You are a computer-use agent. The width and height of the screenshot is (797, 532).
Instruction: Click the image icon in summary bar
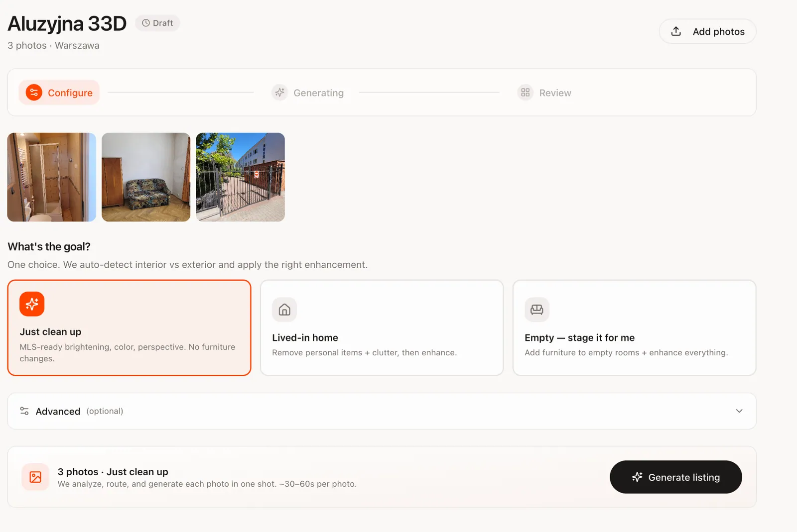[35, 477]
